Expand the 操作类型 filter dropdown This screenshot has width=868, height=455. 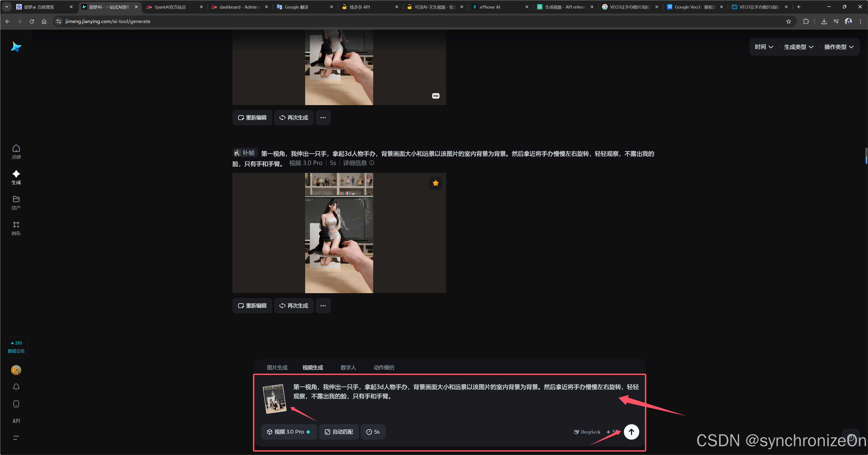[x=839, y=47]
